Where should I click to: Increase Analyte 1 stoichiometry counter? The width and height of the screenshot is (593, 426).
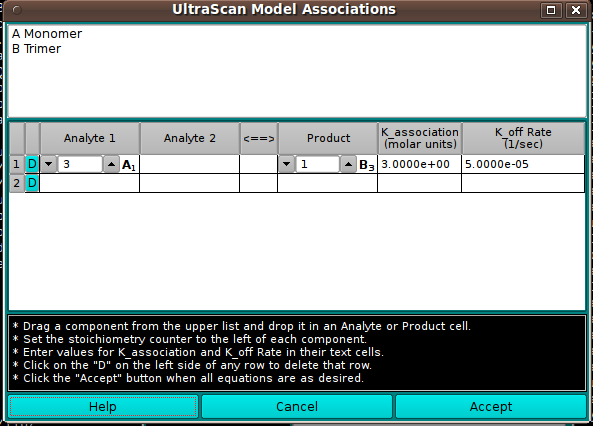coord(111,164)
